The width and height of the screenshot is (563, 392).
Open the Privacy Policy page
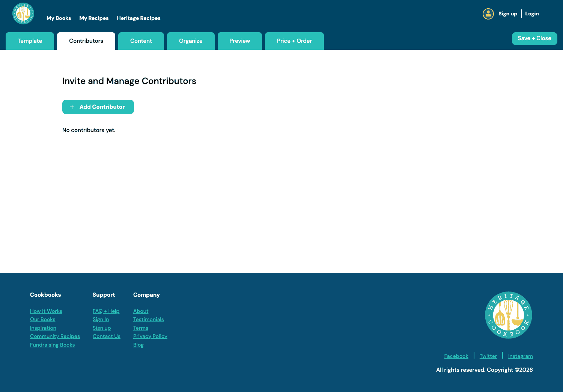click(150, 336)
